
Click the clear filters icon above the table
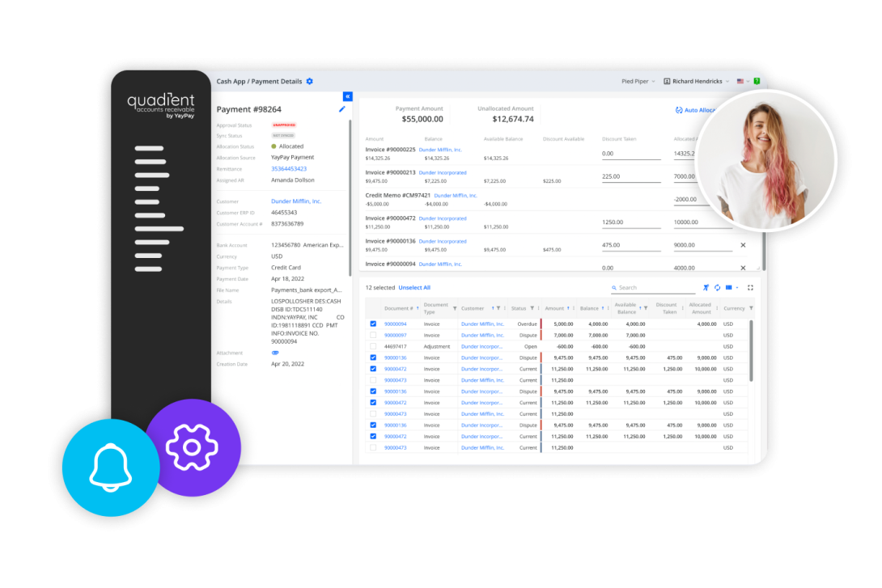click(706, 287)
